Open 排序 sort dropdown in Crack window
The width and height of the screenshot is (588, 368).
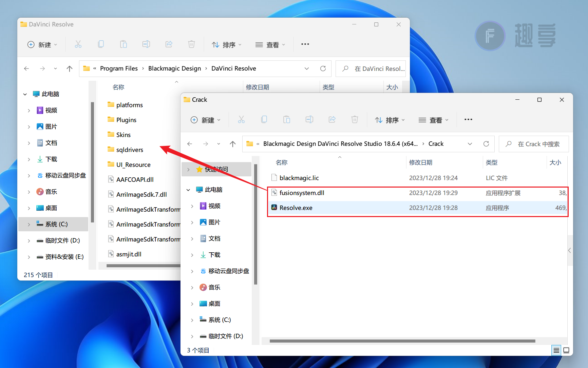390,120
